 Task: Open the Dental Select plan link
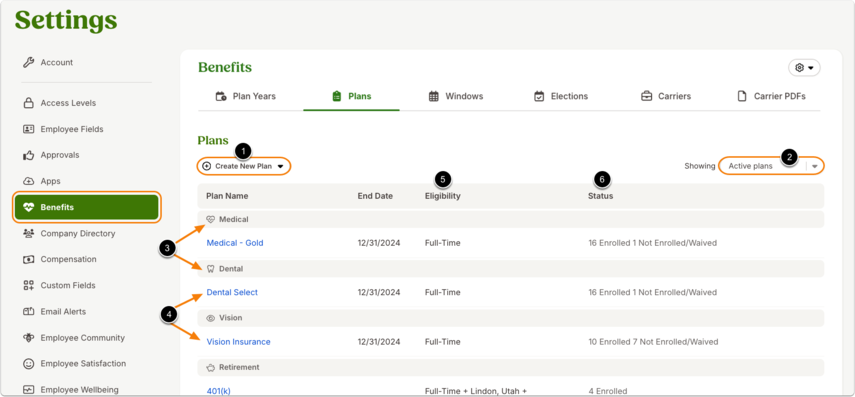[232, 292]
